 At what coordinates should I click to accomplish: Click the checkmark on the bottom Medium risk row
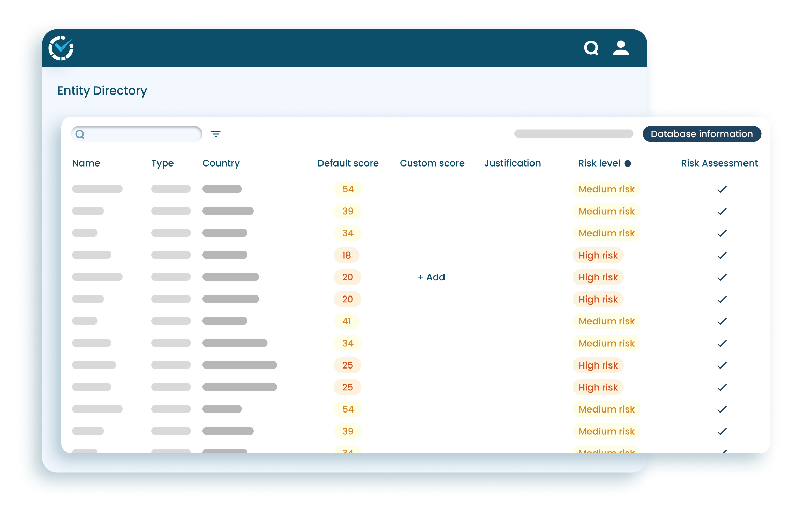click(722, 431)
